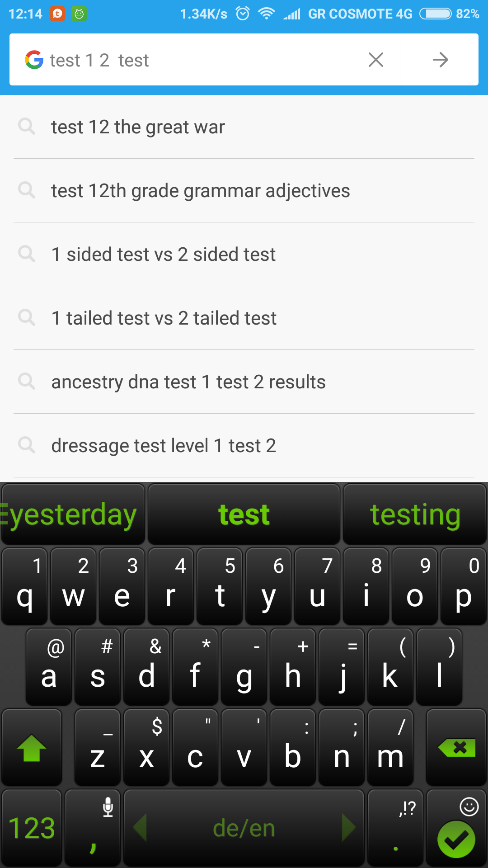This screenshot has width=488, height=868.
Task: Switch to the 123 numeric keyboard
Action: pyautogui.click(x=32, y=828)
